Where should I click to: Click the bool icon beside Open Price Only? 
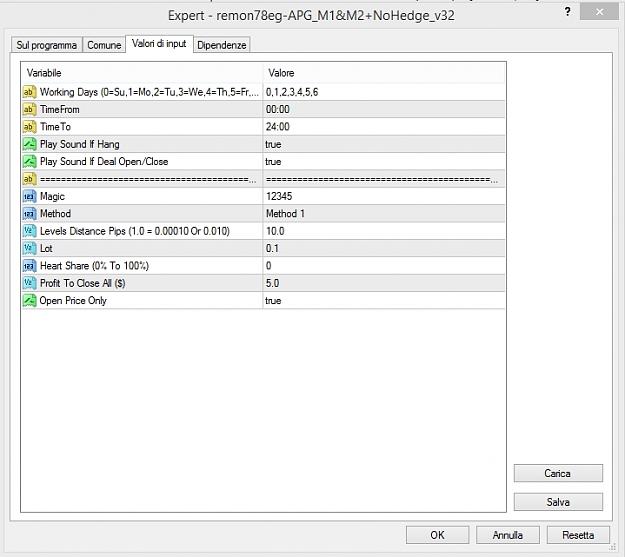click(29, 301)
